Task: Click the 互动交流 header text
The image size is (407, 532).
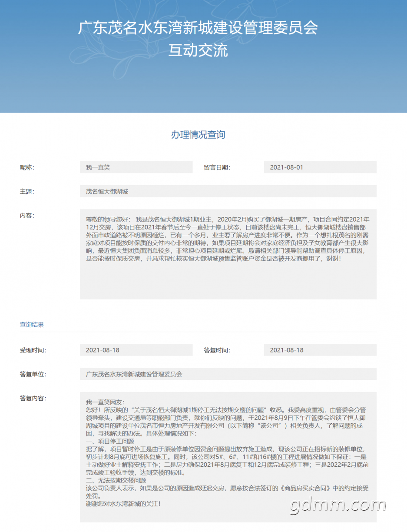Action: point(198,51)
